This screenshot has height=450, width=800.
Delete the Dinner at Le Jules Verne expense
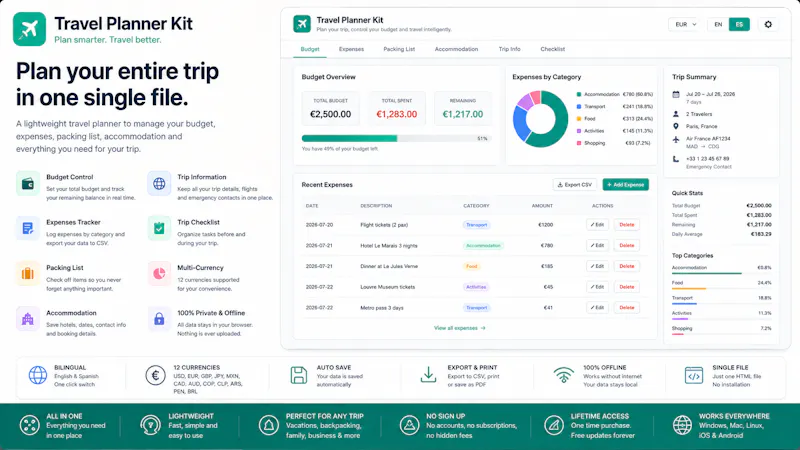tap(627, 266)
